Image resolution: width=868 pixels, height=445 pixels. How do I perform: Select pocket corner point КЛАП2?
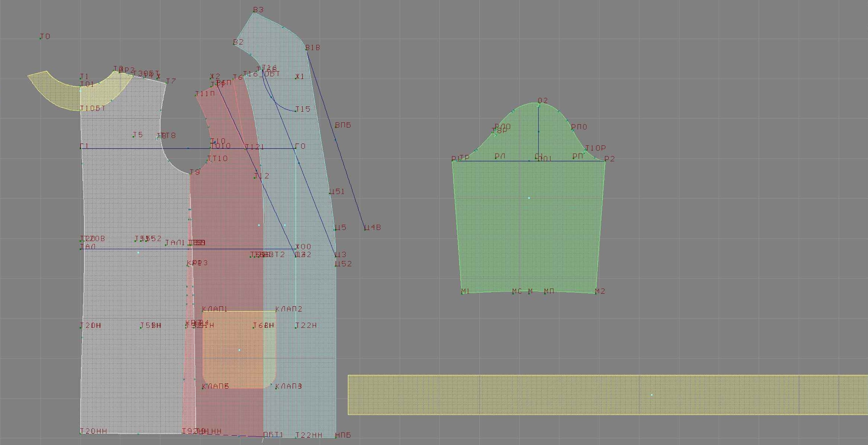pos(276,311)
